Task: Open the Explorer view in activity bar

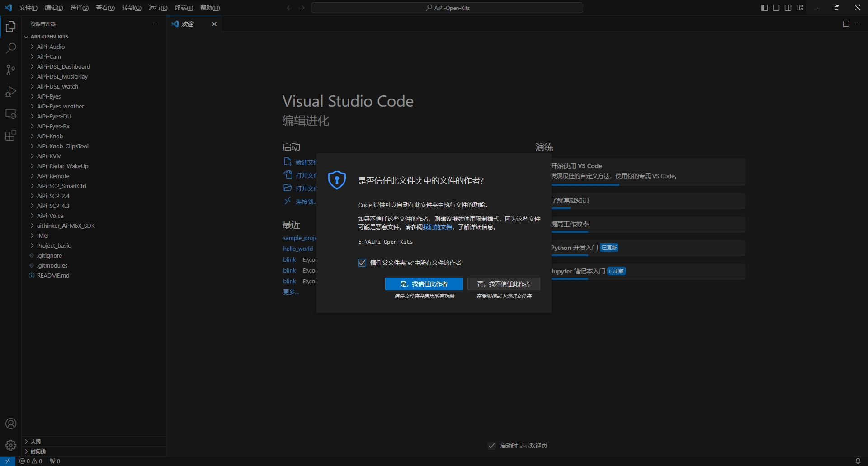Action: coord(11,27)
